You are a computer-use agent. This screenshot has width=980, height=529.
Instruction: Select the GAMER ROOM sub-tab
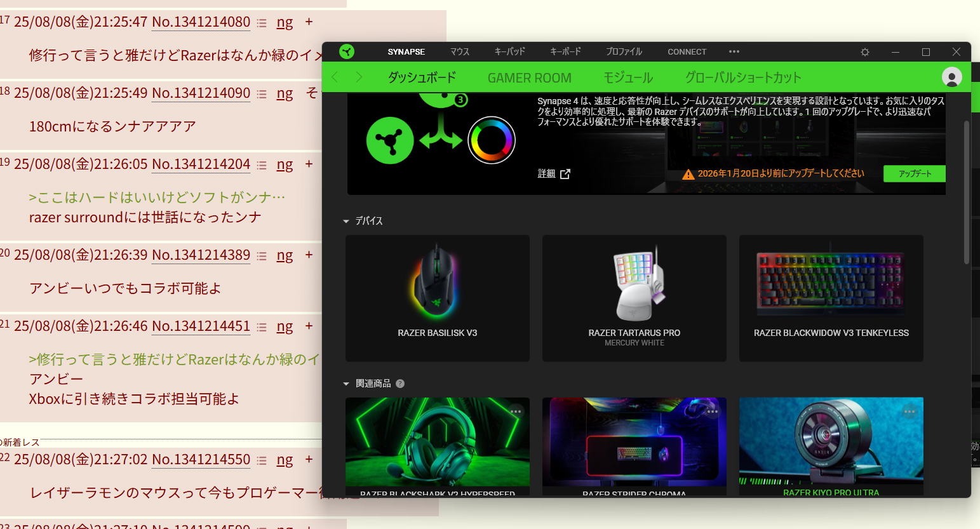click(530, 77)
